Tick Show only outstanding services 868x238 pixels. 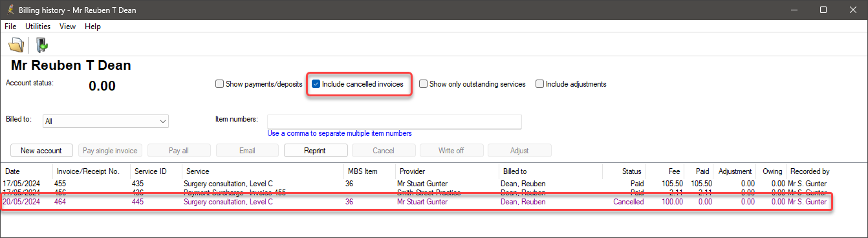point(423,84)
